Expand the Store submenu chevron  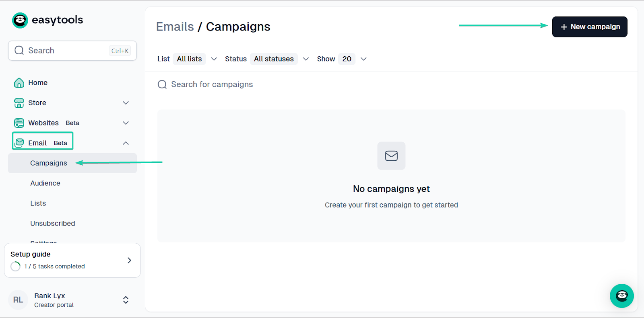coord(126,103)
